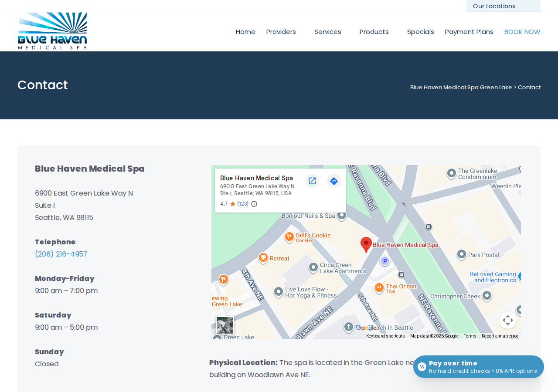Click the Circa Green Lake Apartments marker
This screenshot has height=392, width=558.
(x=313, y=267)
